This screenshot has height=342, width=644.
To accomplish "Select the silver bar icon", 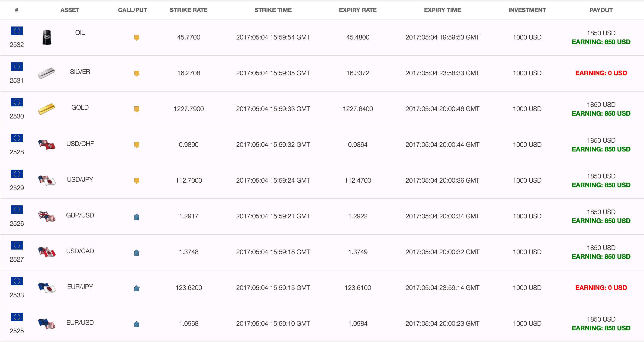I will 47,73.
